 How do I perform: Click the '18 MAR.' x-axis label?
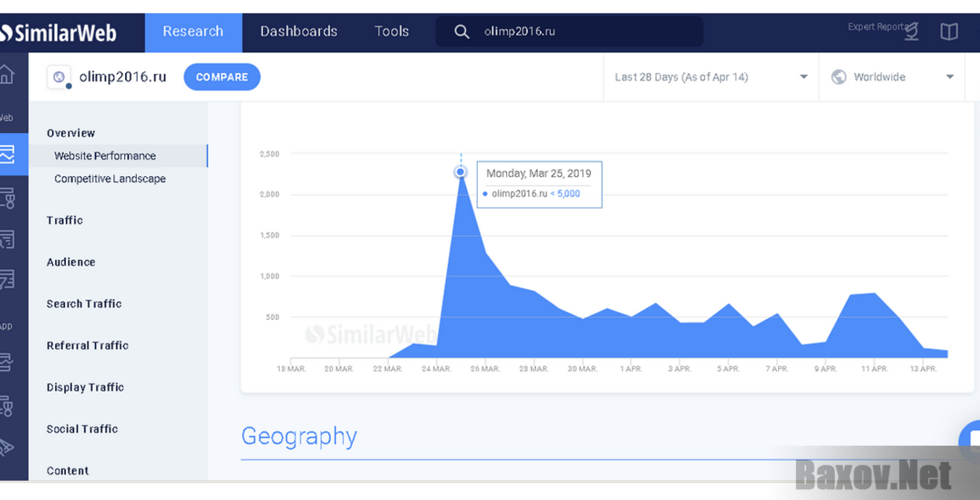pyautogui.click(x=292, y=369)
